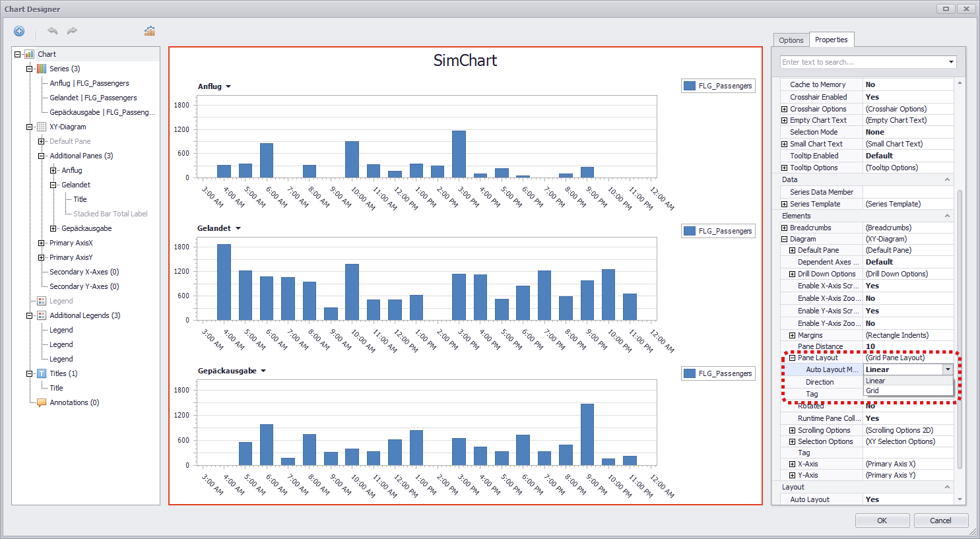This screenshot has height=539, width=980.
Task: Set Enable X-Axis Zooming to Yes
Action: point(909,298)
